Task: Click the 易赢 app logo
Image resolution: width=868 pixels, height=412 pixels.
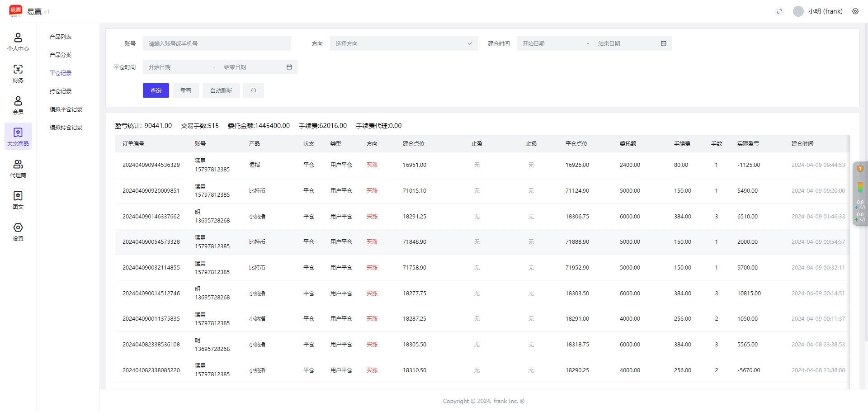Action: (x=16, y=11)
